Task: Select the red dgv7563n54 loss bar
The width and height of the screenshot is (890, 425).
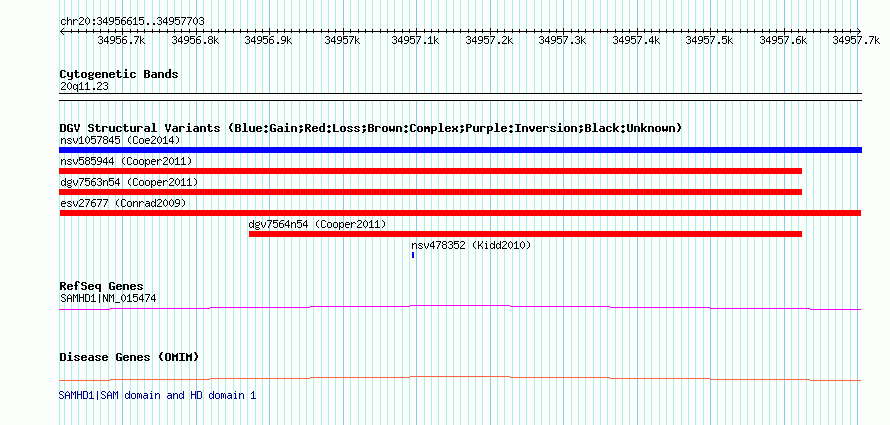Action: coord(430,192)
